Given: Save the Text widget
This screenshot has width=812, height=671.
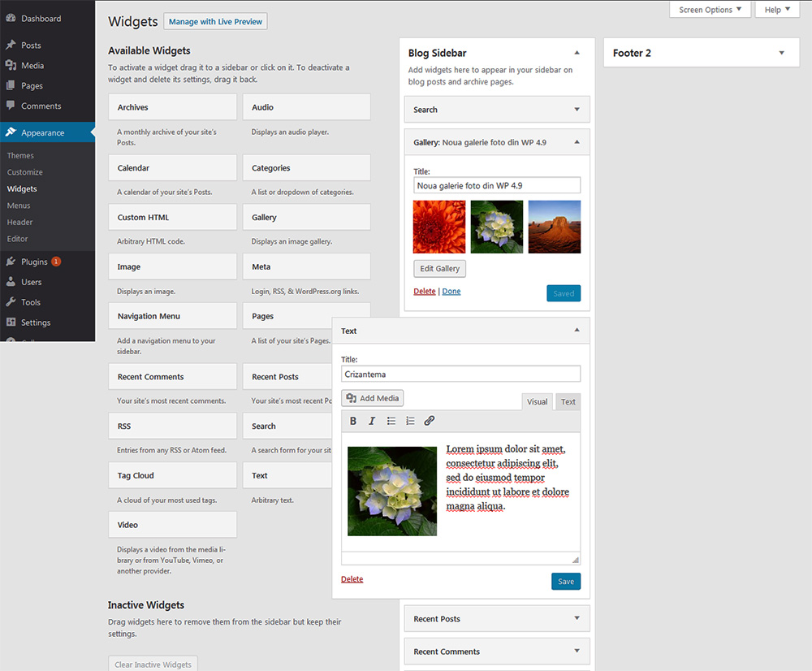Looking at the screenshot, I should [566, 582].
